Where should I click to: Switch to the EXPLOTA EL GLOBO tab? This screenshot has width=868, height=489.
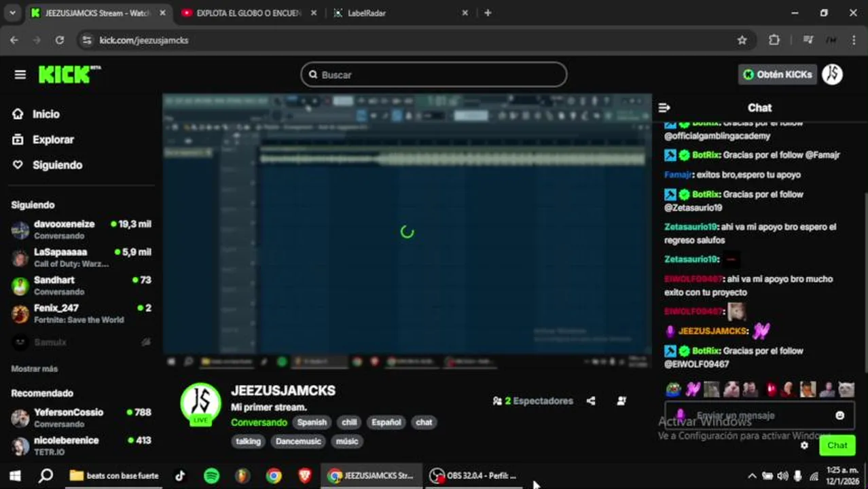pyautogui.click(x=249, y=13)
